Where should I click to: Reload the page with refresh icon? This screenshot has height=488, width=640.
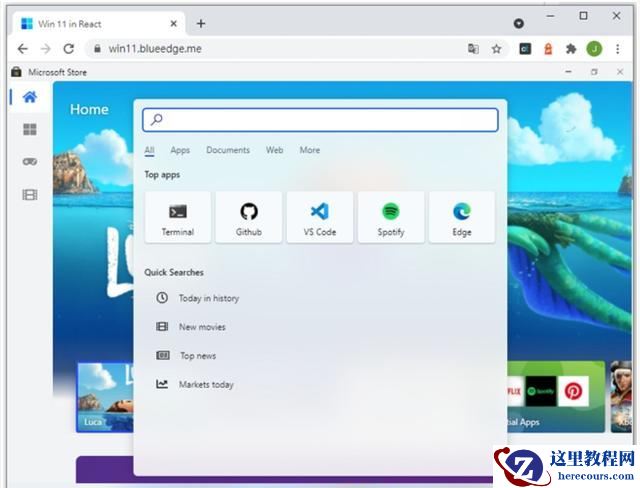click(x=69, y=49)
